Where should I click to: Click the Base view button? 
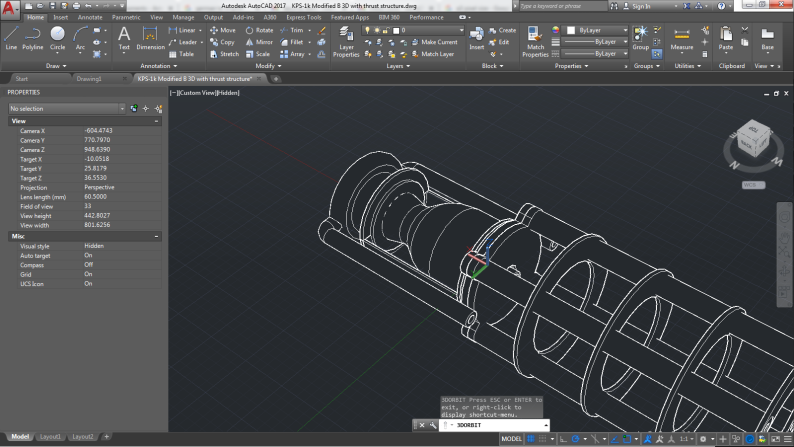(x=767, y=39)
